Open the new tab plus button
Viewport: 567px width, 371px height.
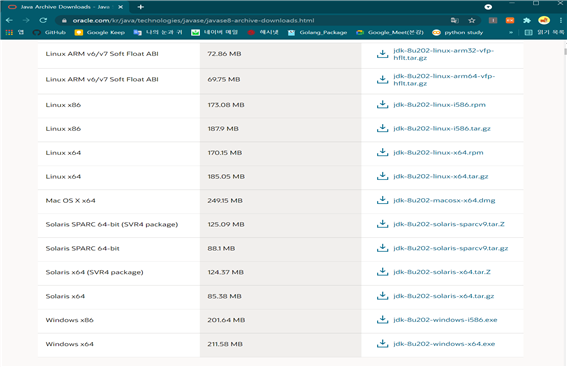pyautogui.click(x=141, y=7)
